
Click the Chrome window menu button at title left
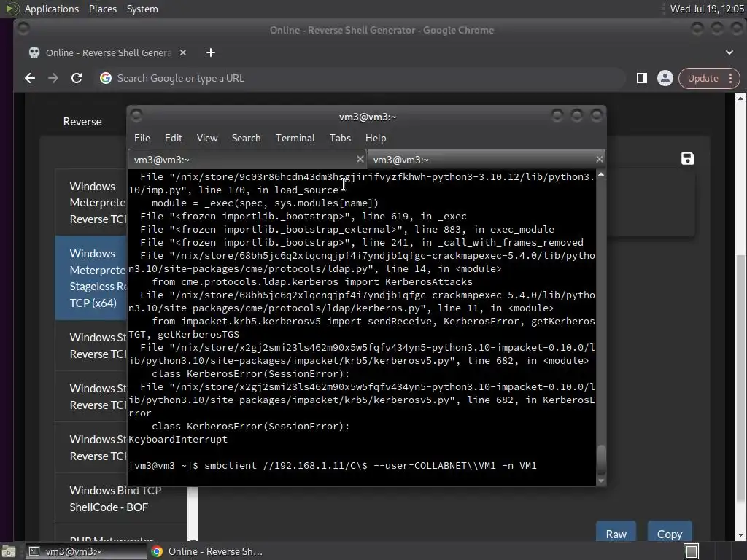[23, 29]
